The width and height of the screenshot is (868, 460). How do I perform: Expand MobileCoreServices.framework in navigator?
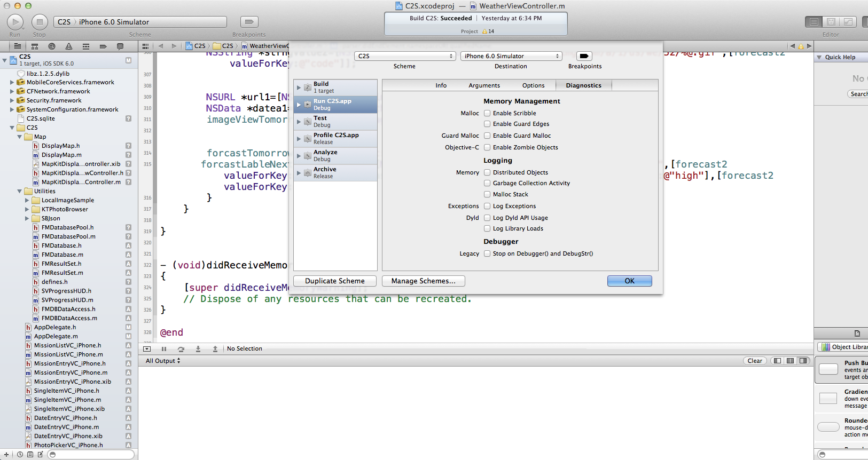tap(12, 83)
